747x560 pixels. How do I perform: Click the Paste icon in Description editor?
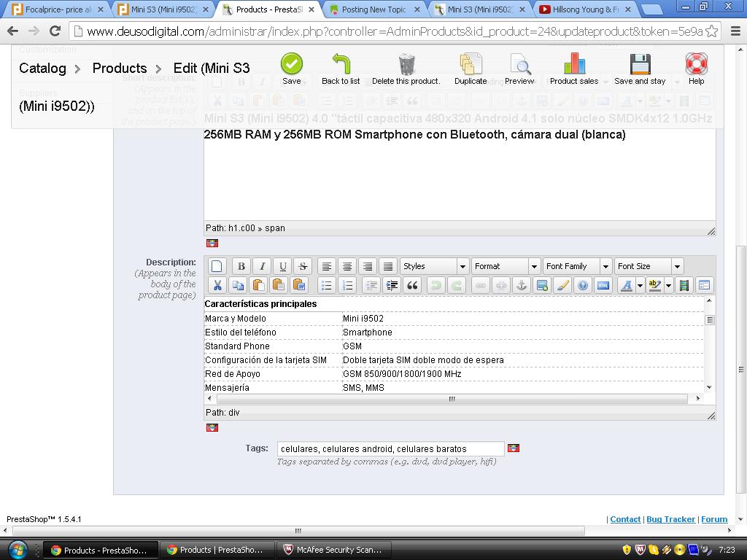(259, 286)
